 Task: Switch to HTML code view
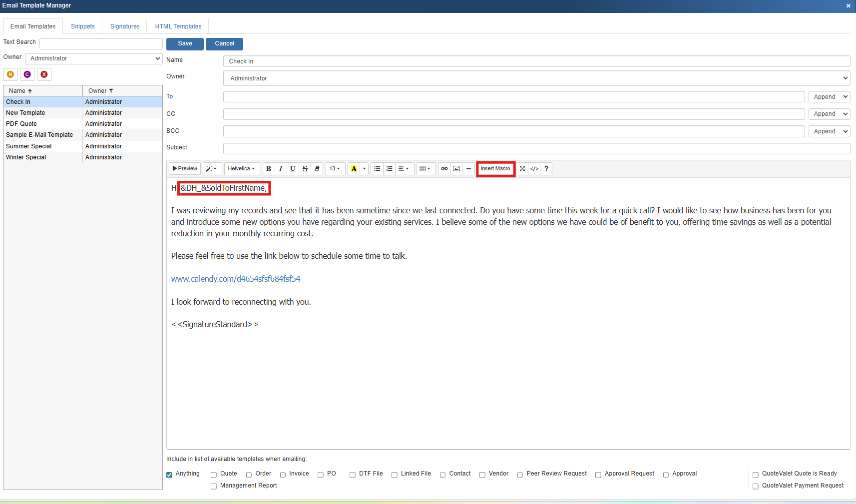(x=534, y=169)
